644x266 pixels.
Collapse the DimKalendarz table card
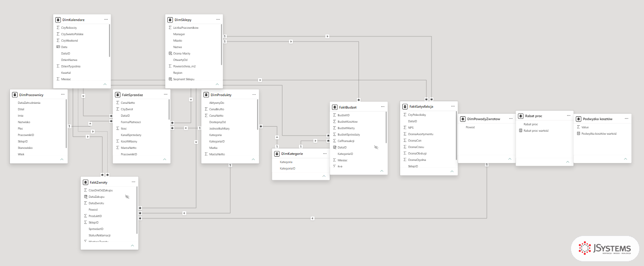(105, 85)
